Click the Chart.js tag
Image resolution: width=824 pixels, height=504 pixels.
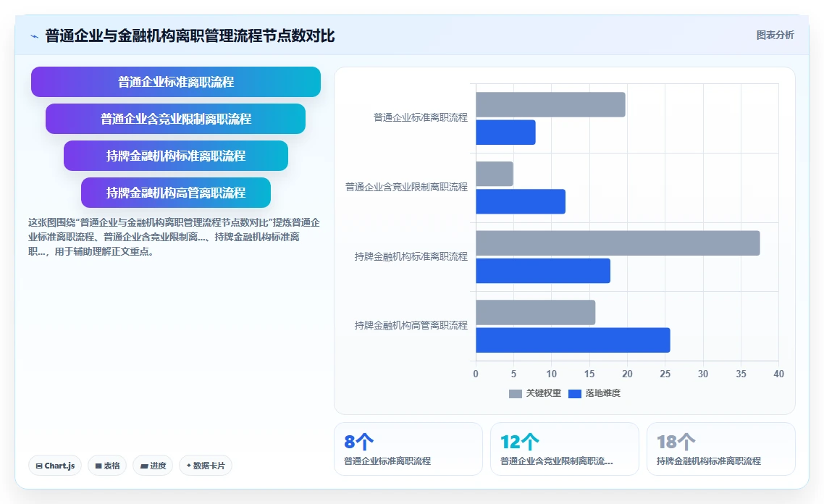pyautogui.click(x=55, y=466)
